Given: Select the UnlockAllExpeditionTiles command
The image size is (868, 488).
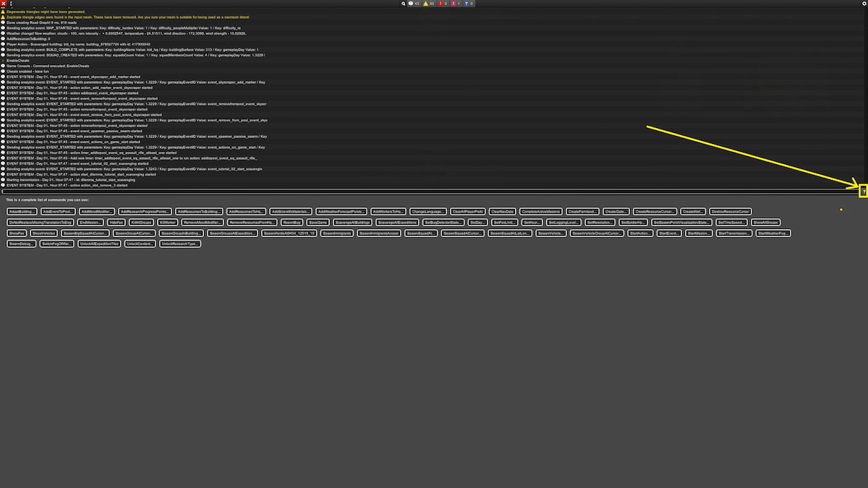Looking at the screenshot, I should (99, 244).
